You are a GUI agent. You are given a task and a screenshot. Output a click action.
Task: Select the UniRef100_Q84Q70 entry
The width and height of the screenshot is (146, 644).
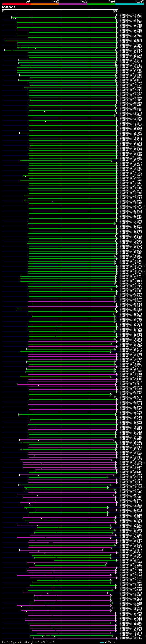(x=131, y=20)
